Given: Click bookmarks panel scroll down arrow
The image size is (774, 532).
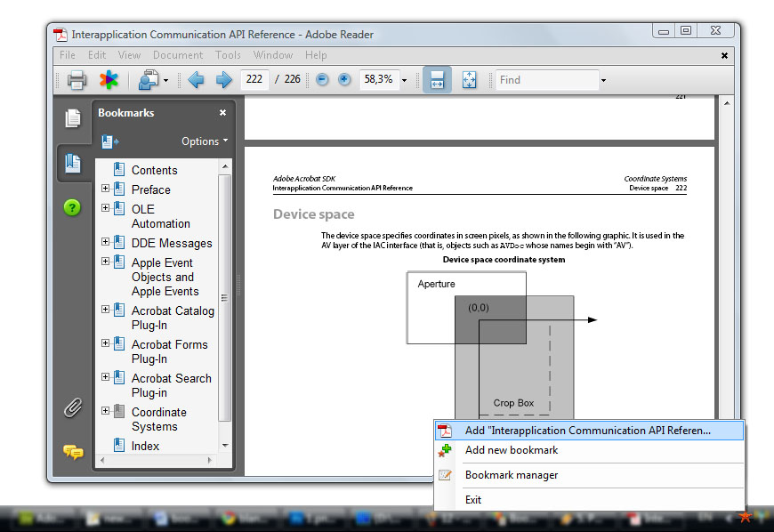Looking at the screenshot, I should coord(225,445).
